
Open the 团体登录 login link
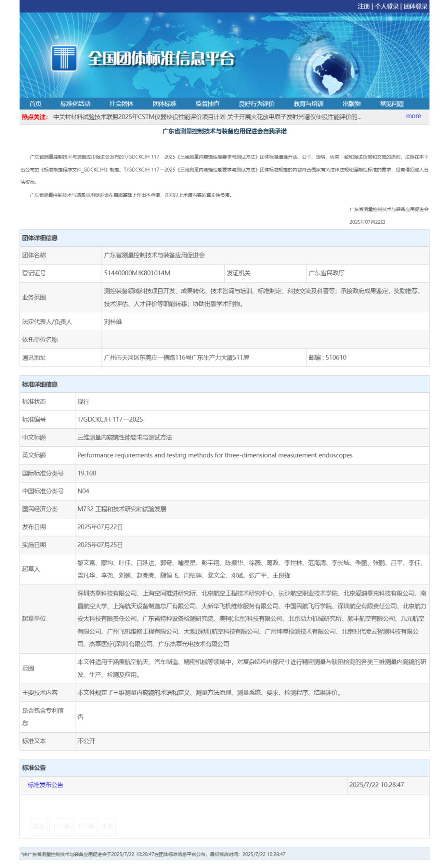415,6
